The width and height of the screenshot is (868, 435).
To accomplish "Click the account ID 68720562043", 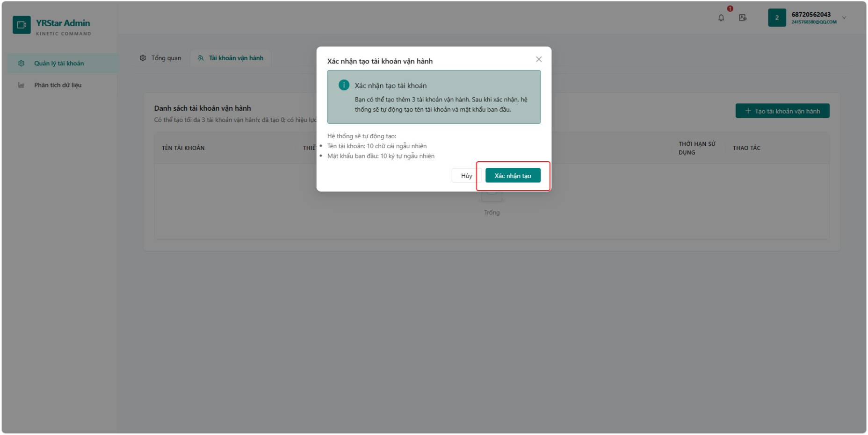I will 811,14.
